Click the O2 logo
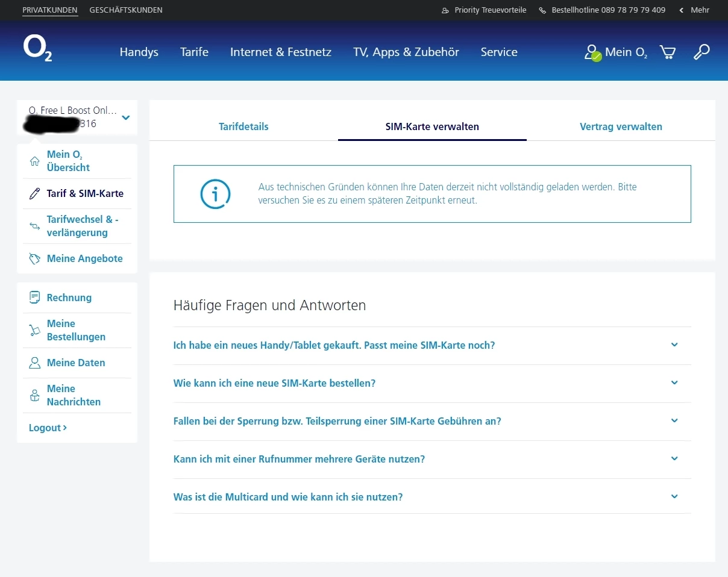Image resolution: width=728 pixels, height=577 pixels. (37, 49)
